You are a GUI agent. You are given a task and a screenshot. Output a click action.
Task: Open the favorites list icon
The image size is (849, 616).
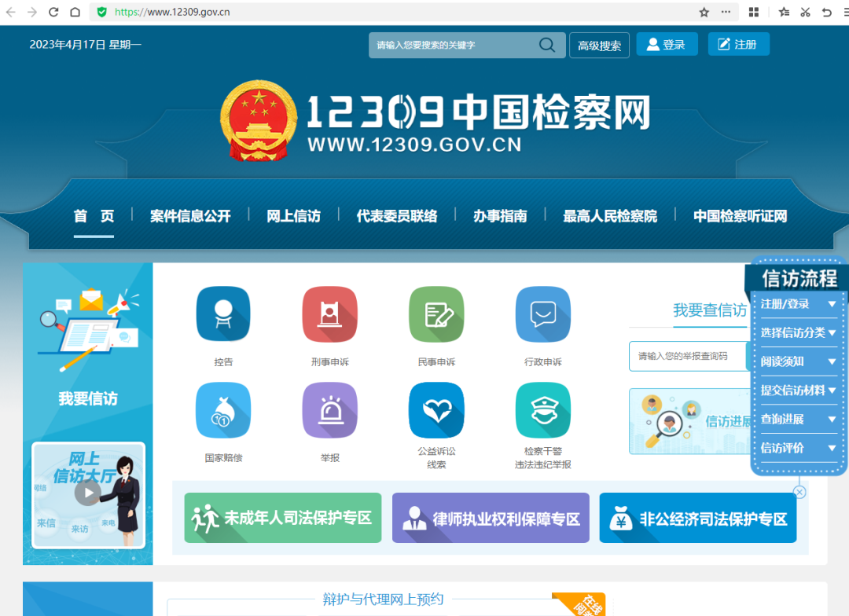[x=784, y=12]
